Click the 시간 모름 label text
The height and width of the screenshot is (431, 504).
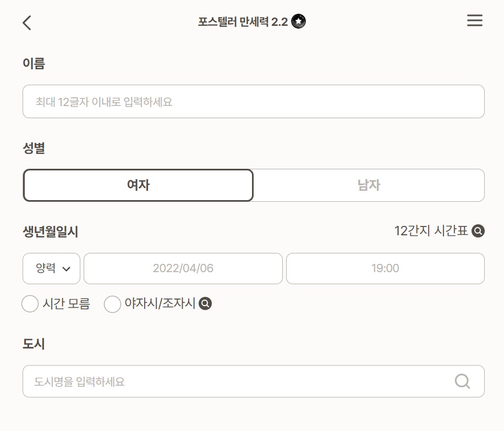pyautogui.click(x=66, y=303)
